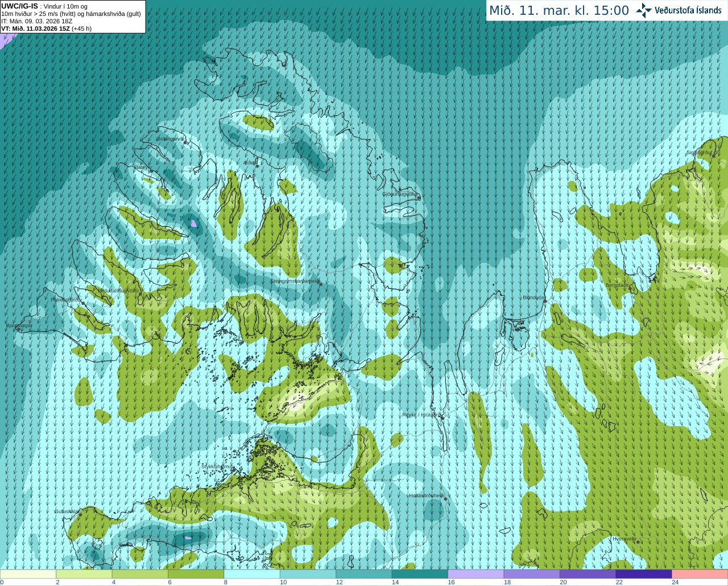The height and width of the screenshot is (586, 728).
Task: Select the 18–20 m/s purple legend swatch
Action: click(x=532, y=574)
